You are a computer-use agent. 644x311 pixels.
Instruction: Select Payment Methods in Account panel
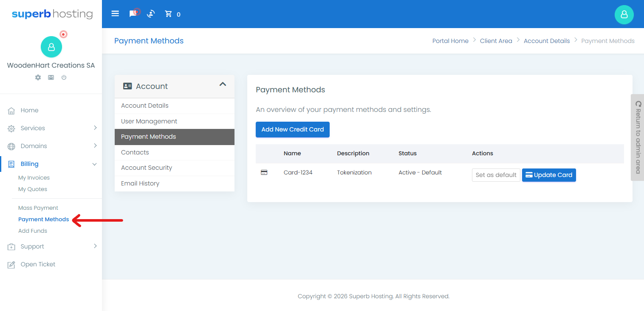tap(175, 137)
